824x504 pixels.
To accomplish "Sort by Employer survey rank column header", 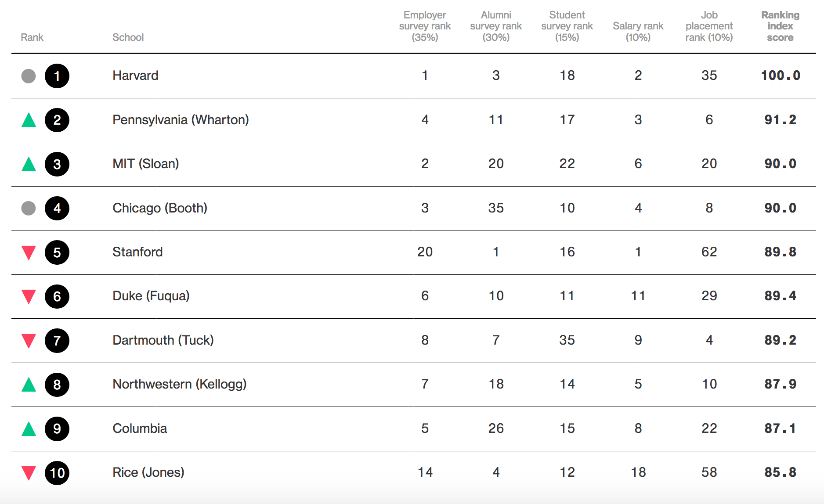I will pos(425,26).
